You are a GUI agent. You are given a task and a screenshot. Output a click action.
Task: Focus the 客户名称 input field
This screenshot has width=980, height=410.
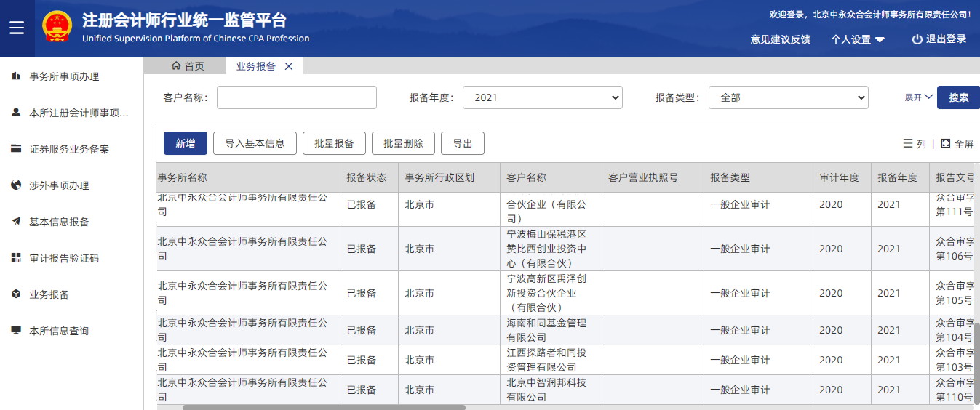(x=296, y=97)
